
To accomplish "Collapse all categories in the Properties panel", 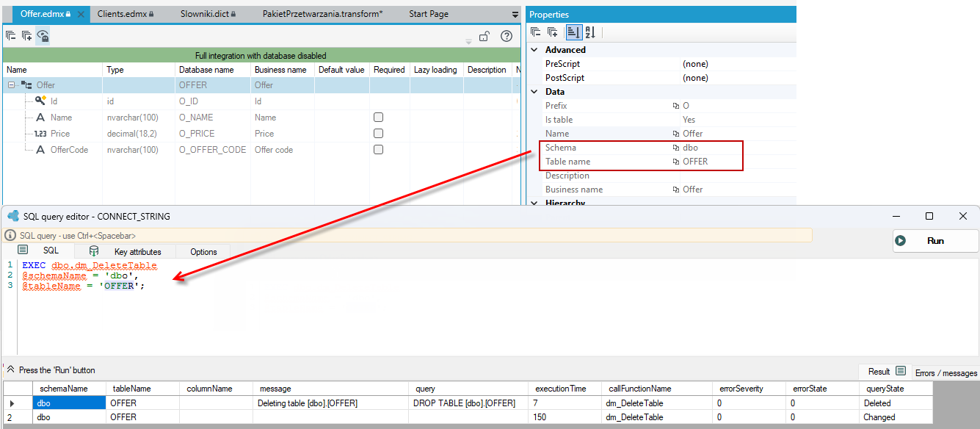I will point(536,32).
